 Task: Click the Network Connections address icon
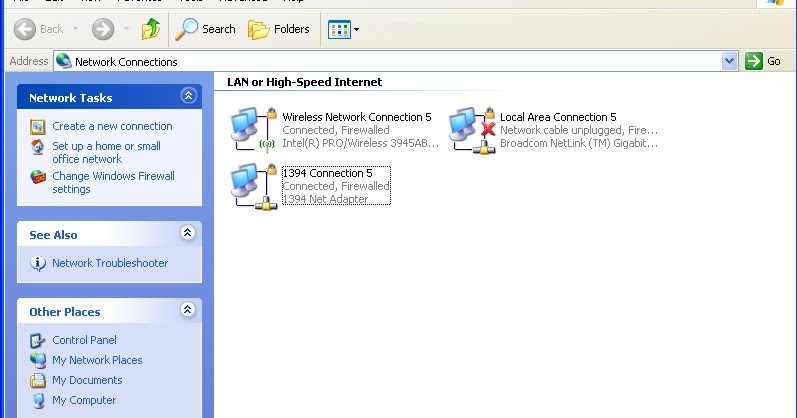[x=64, y=61]
